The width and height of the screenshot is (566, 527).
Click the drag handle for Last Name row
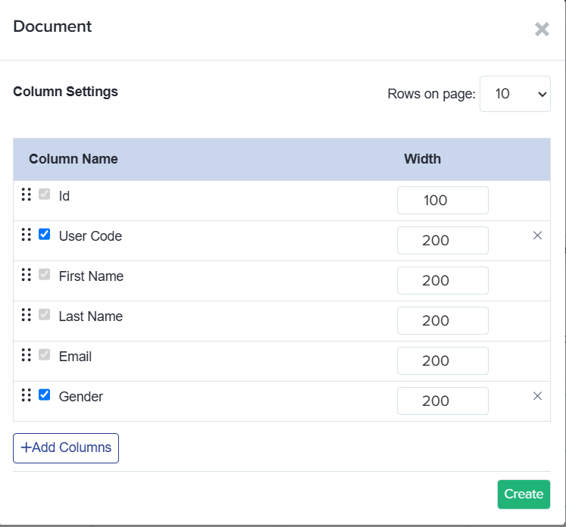pos(26,315)
